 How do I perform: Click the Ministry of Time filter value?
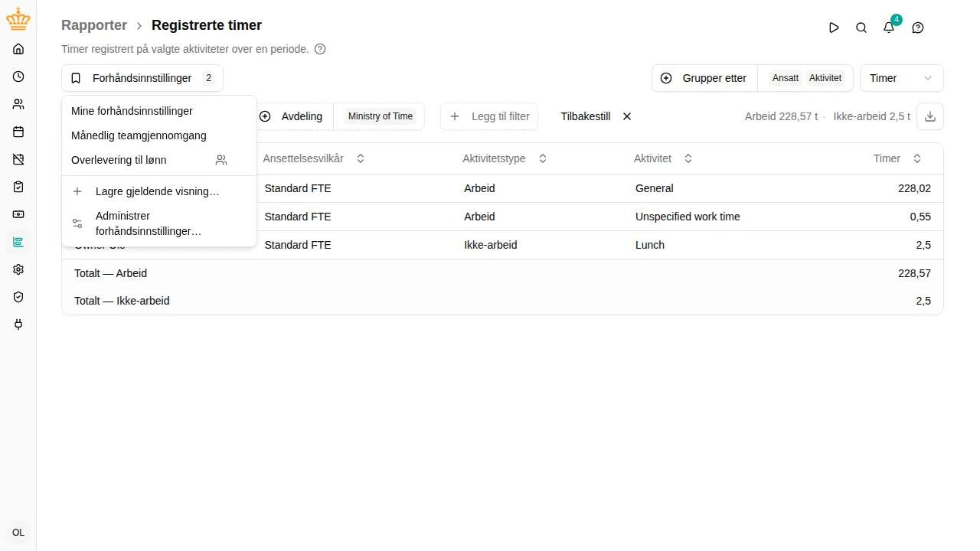point(381,116)
